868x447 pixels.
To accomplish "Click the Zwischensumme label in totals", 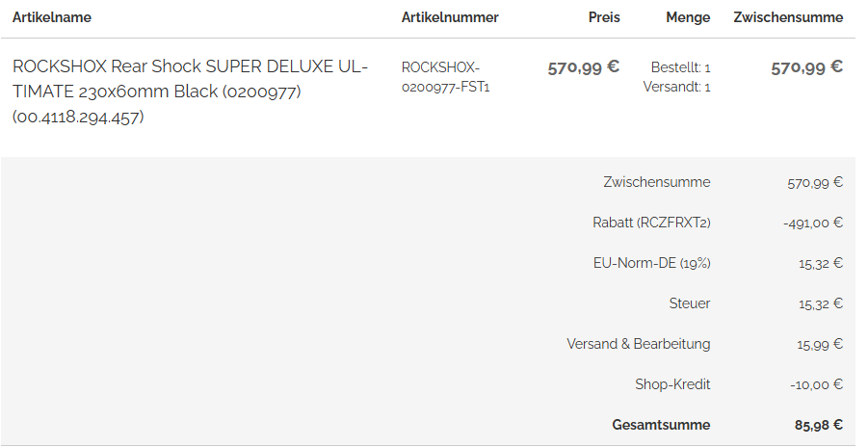I will [x=657, y=182].
